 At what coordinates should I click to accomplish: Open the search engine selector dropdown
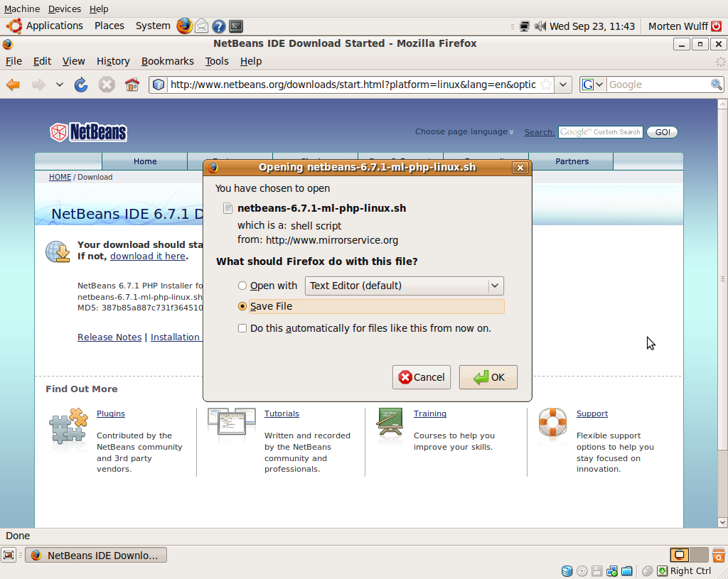593,85
